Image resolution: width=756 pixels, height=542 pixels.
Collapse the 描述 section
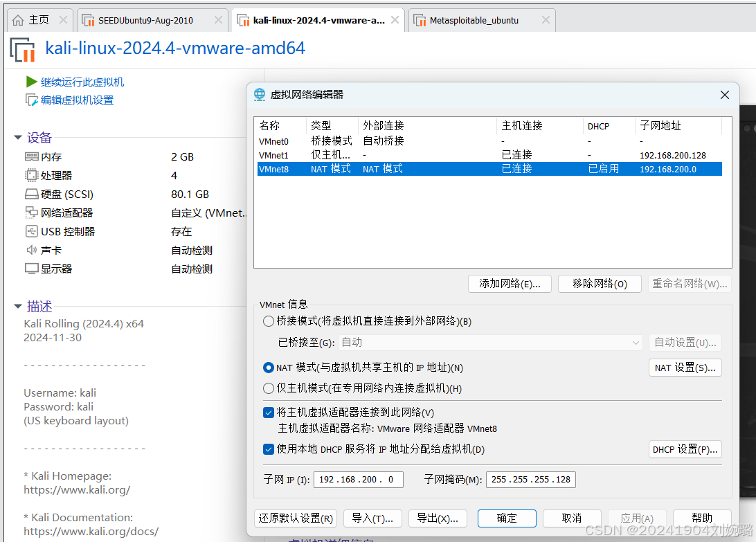pyautogui.click(x=18, y=306)
